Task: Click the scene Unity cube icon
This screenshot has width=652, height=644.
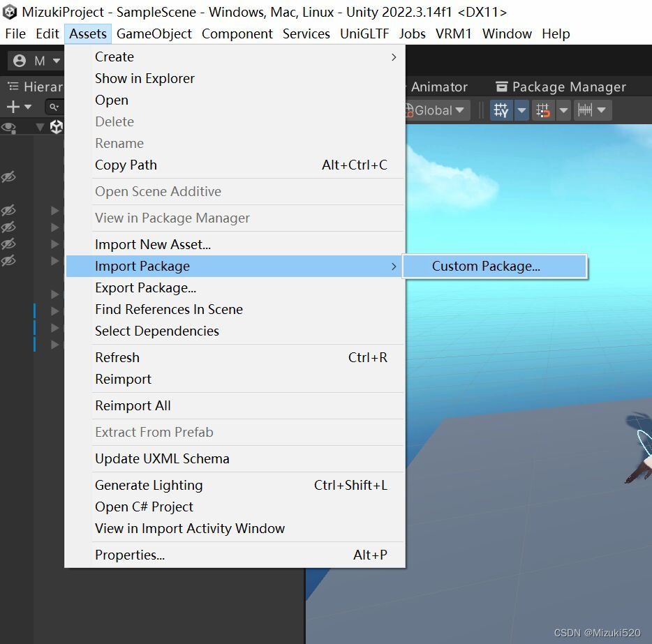Action: [57, 126]
